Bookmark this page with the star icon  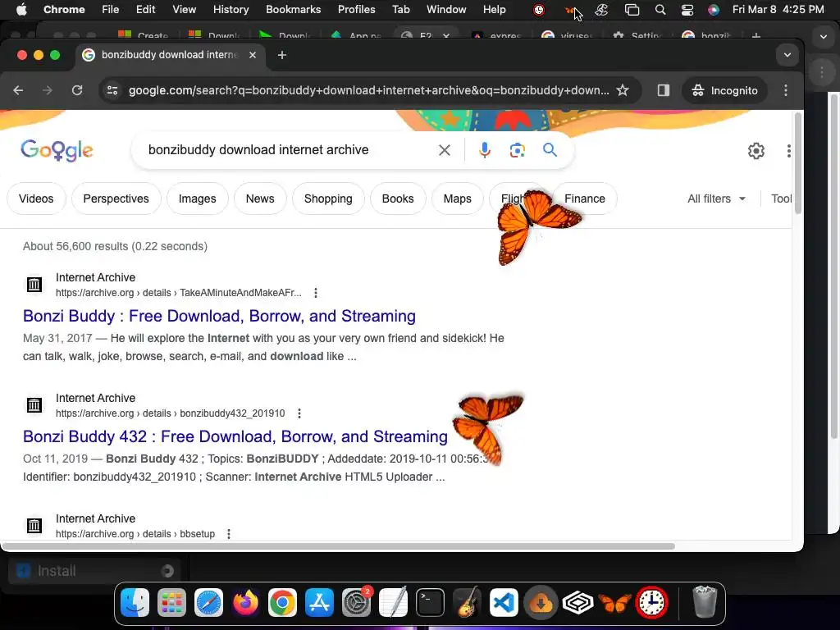click(623, 90)
